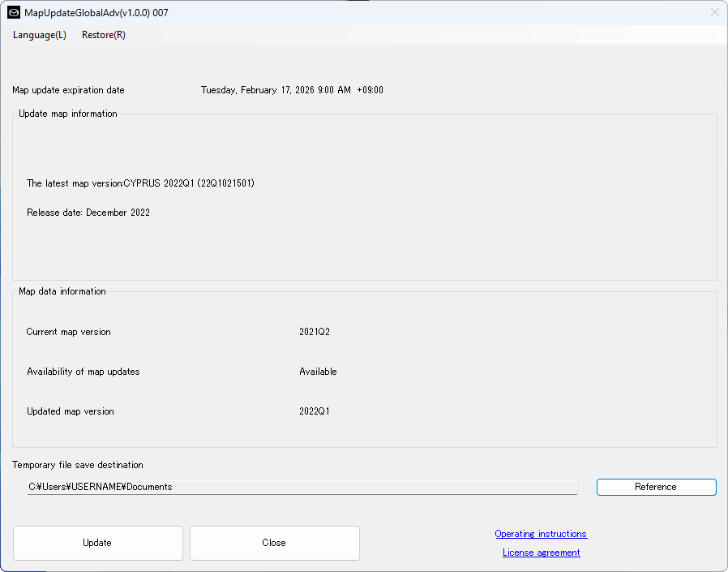728x572 pixels.
Task: Click the current map version value 2021Q2
Action: tap(315, 332)
